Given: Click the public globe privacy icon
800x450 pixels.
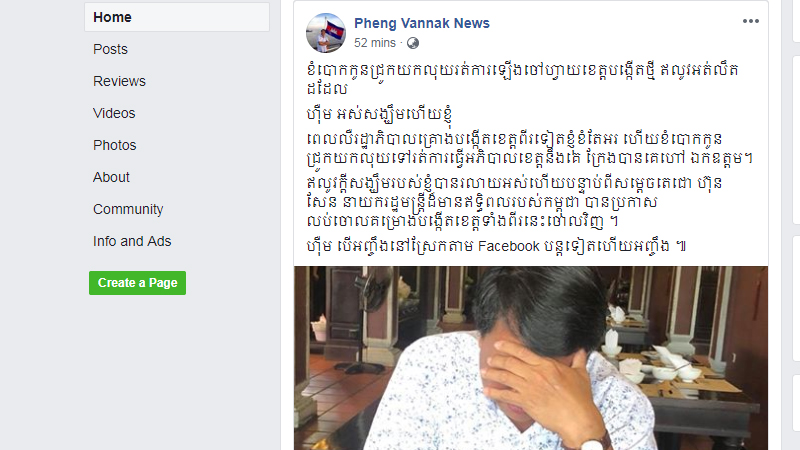Looking at the screenshot, I should pos(413,43).
